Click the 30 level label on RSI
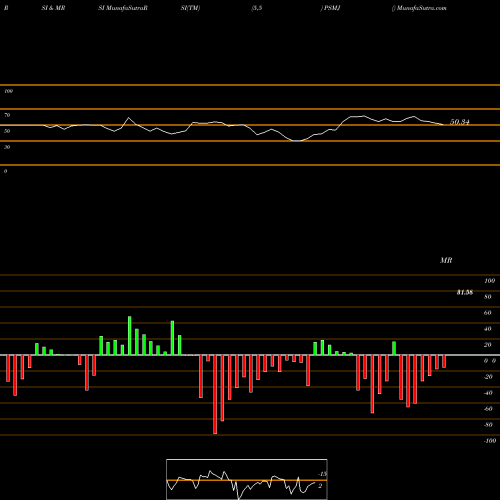500x500 pixels. point(7,147)
